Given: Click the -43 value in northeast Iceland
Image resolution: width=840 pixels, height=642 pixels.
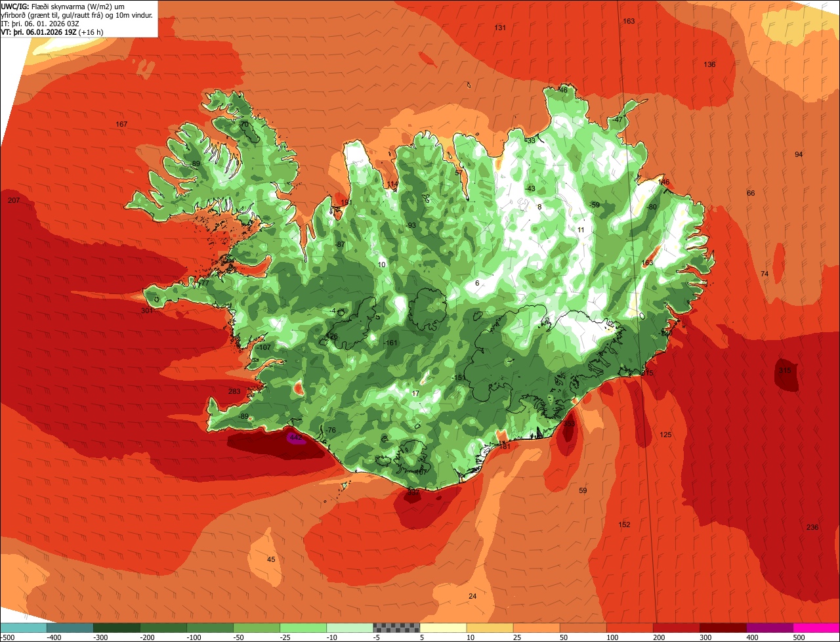Looking at the screenshot, I should (530, 188).
